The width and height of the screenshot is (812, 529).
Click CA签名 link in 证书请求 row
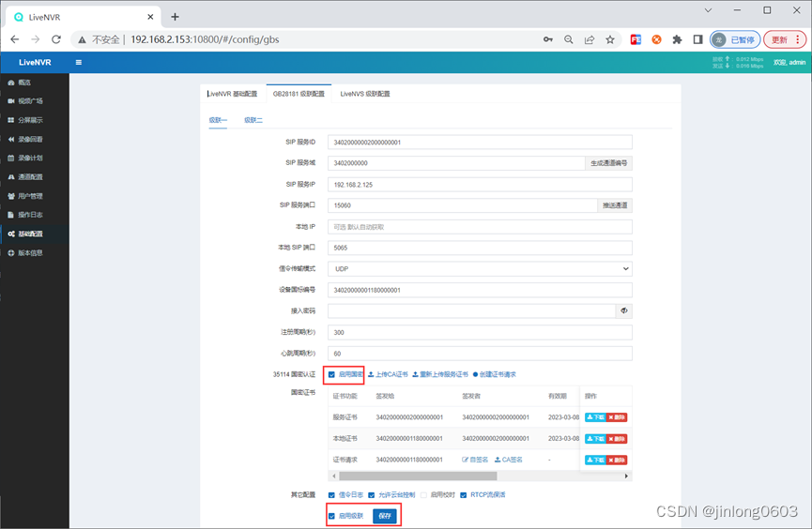point(509,460)
